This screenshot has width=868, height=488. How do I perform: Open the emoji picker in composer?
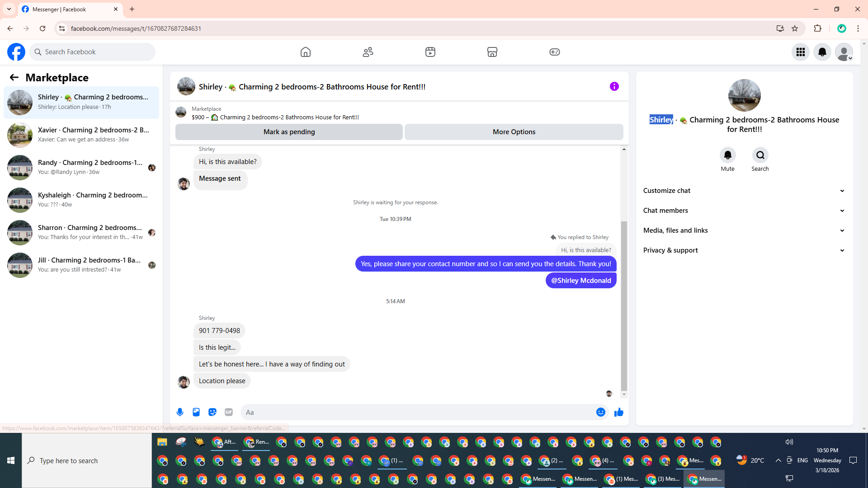click(600, 412)
